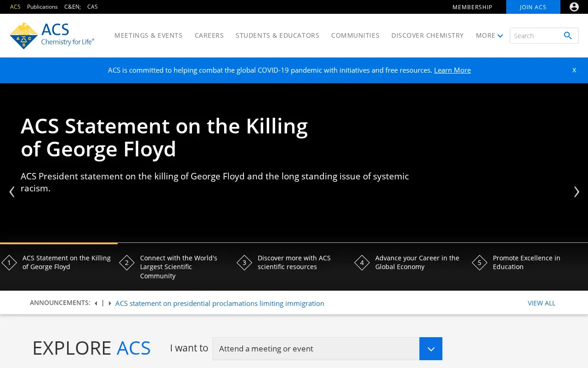Open Careers menu
588x368 pixels.
[209, 35]
